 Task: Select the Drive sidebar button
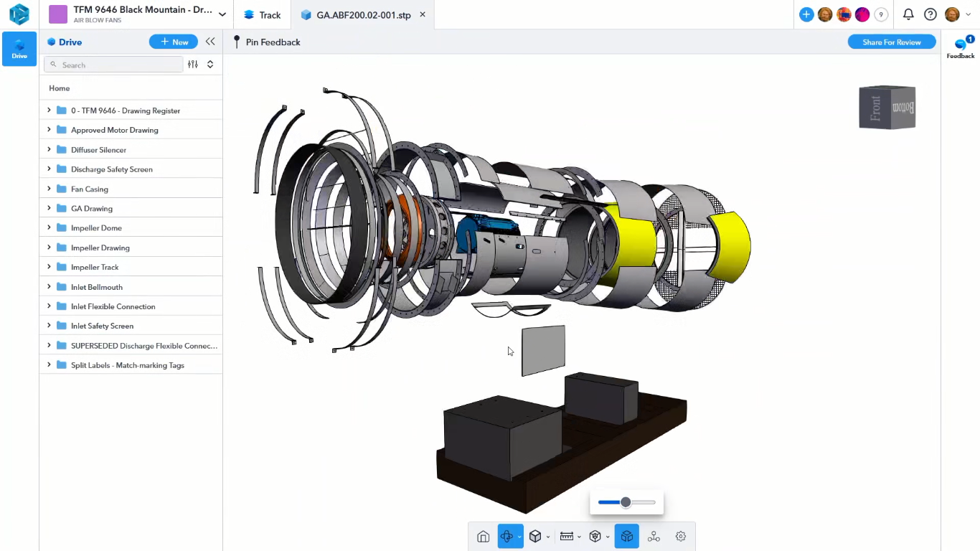[x=19, y=49]
